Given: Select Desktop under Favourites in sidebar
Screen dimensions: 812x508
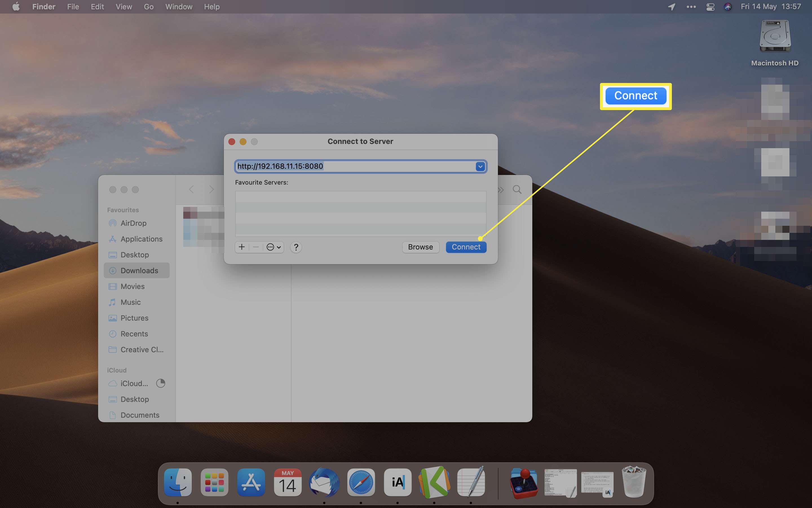Looking at the screenshot, I should 136,255.
